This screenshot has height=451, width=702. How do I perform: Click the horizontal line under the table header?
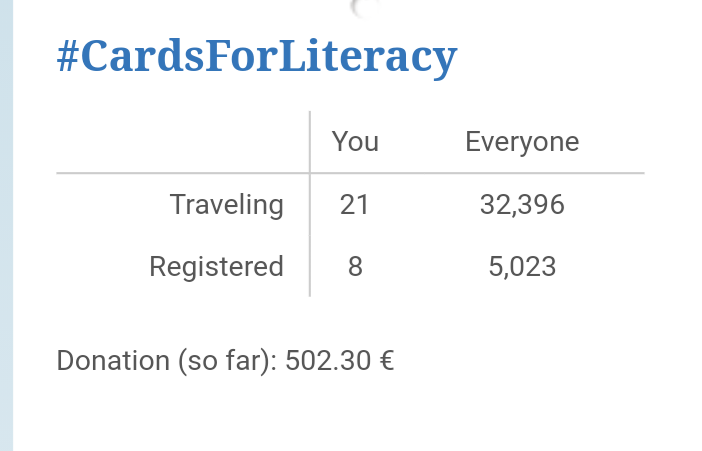coord(351,172)
